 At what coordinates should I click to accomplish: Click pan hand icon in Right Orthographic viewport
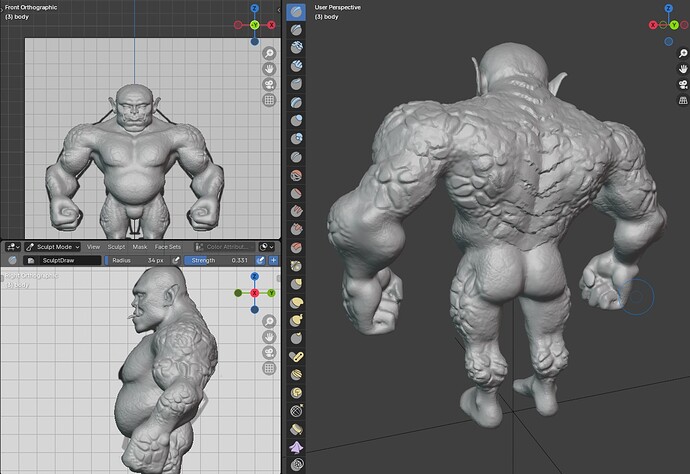coord(269,337)
